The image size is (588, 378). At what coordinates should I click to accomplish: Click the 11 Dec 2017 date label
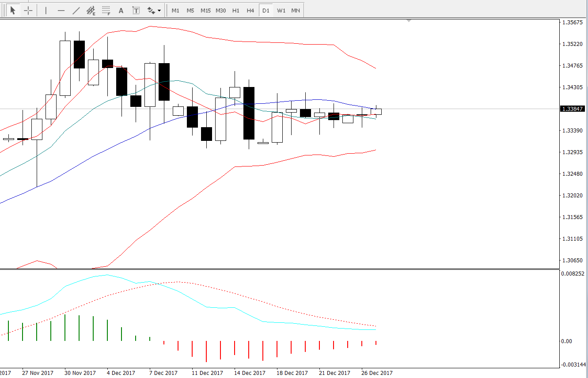[207, 373]
